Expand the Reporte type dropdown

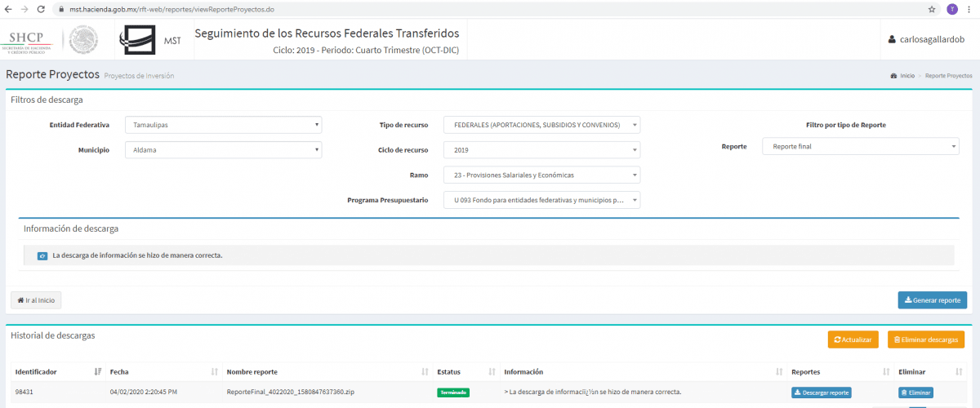[860, 146]
